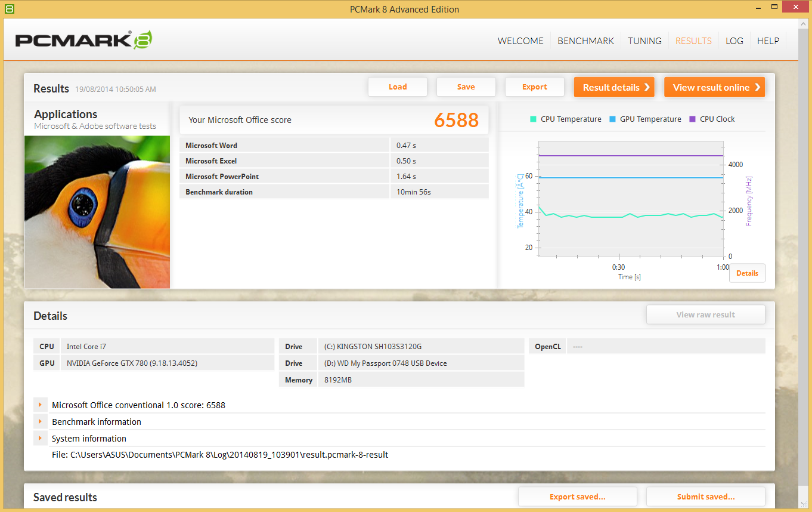Expand Microsoft Office conventional 1.0 score

(40, 405)
